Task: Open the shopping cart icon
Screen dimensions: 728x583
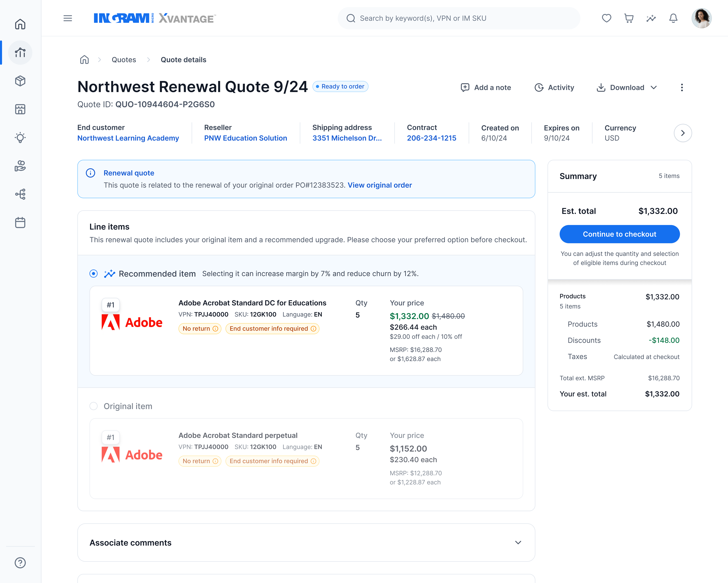Action: [629, 18]
